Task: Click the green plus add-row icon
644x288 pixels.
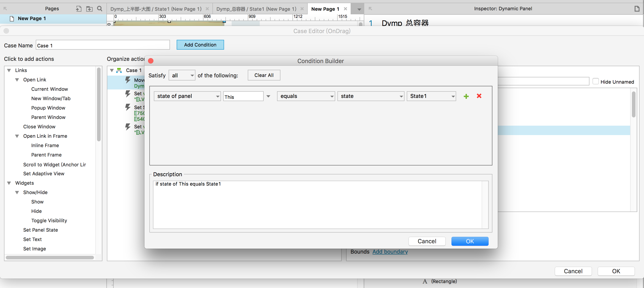Action: tap(466, 96)
